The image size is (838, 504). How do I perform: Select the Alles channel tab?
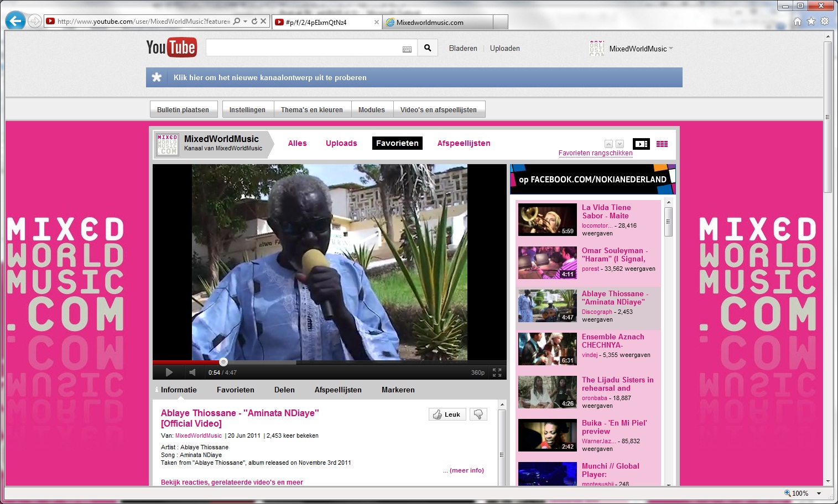(298, 143)
